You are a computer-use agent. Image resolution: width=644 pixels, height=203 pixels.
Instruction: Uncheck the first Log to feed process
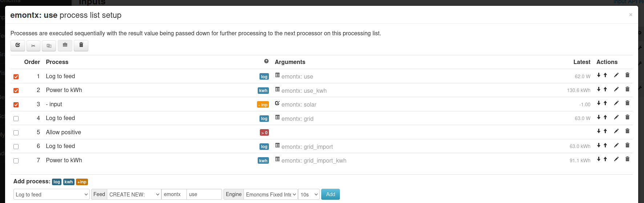point(16,77)
